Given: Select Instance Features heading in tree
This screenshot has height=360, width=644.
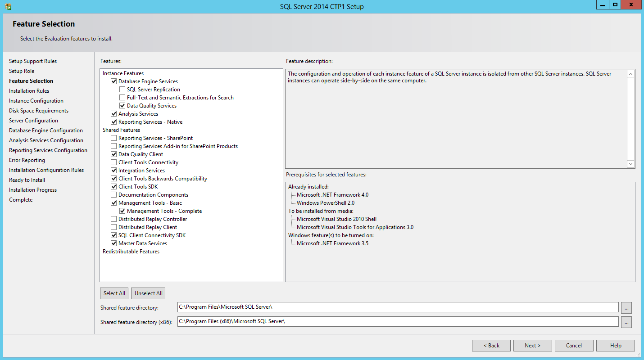Looking at the screenshot, I should click(x=123, y=73).
